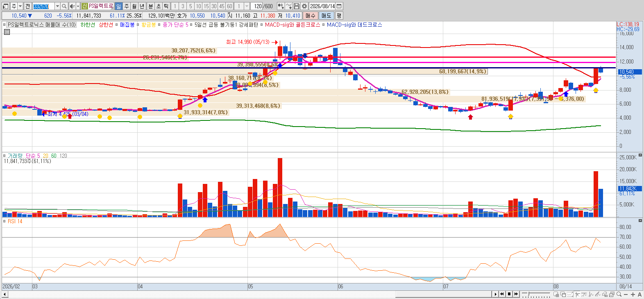
Task: Zoom out with the minus icon
Action: pos(626,294)
